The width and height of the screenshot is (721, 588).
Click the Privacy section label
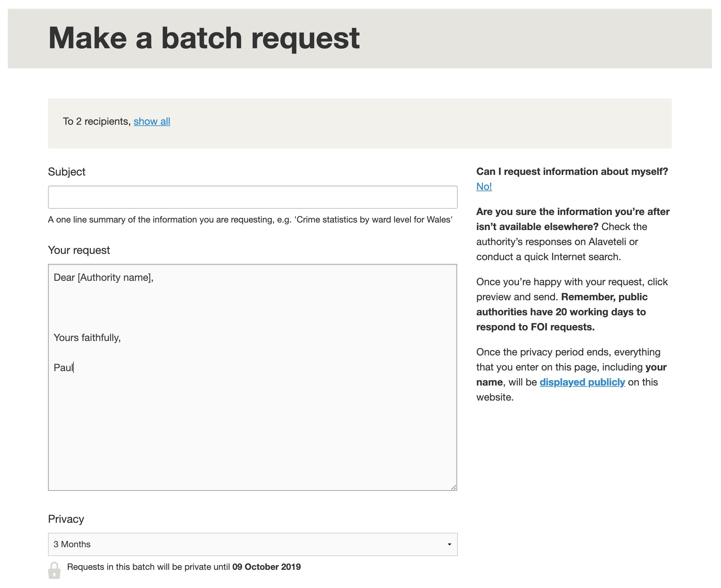pyautogui.click(x=66, y=518)
